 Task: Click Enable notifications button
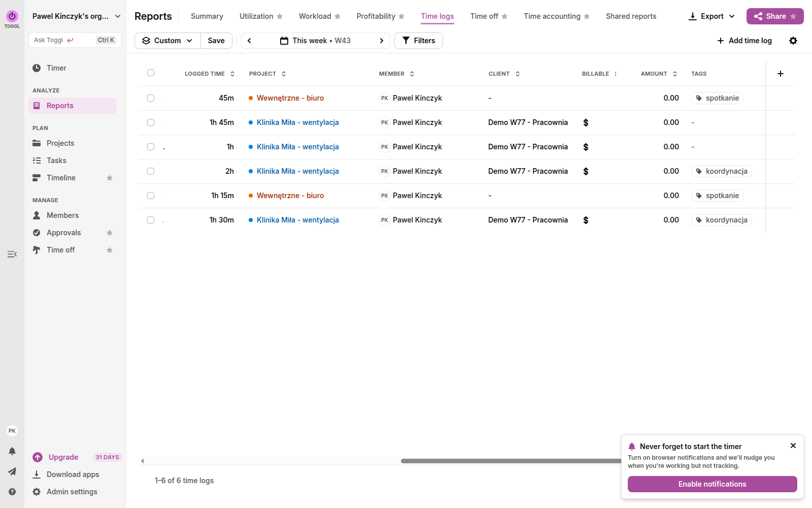tap(712, 484)
